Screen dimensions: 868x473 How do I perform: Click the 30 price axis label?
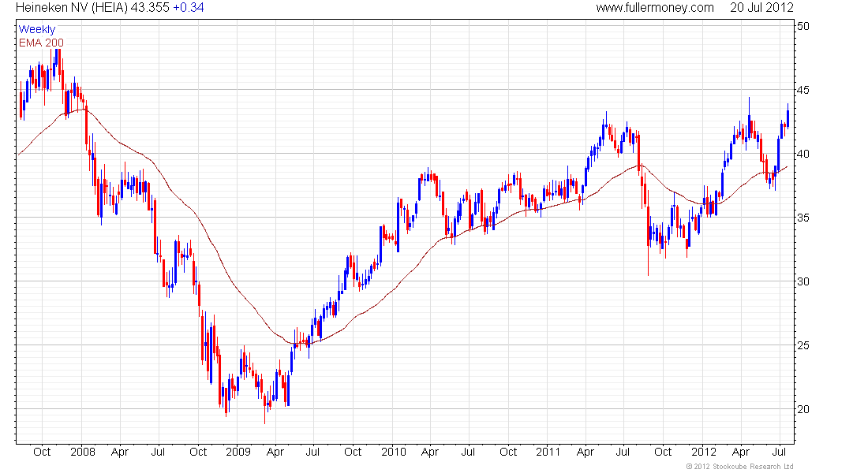pyautogui.click(x=803, y=281)
